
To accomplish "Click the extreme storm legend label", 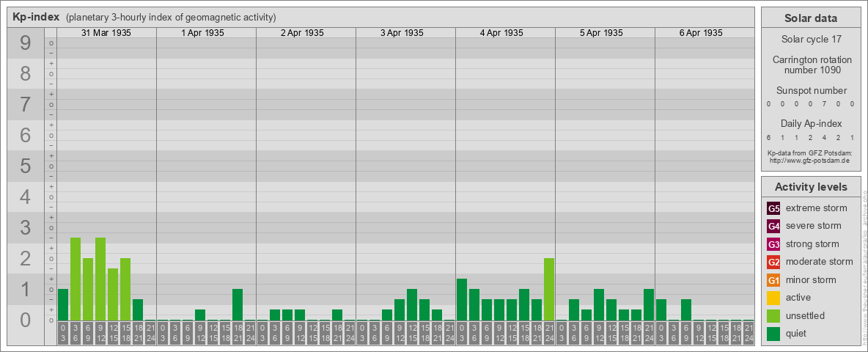I will click(x=817, y=209).
